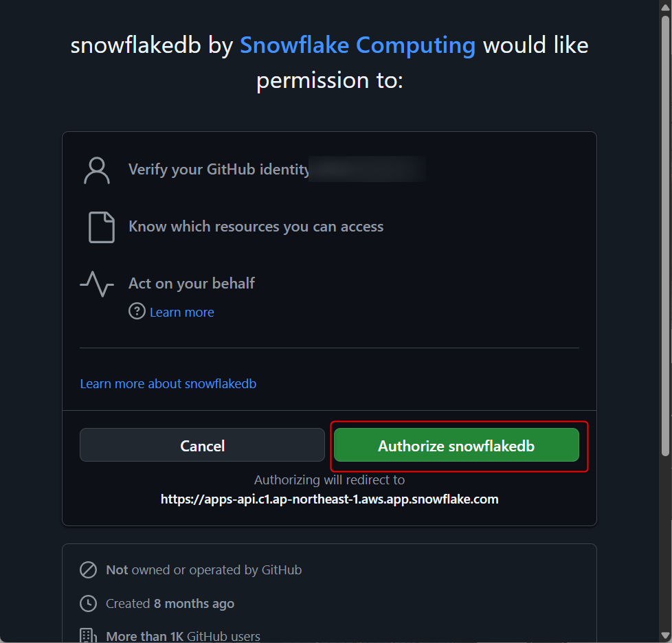The image size is (672, 643).
Task: Click the question mark icon next to Learn more
Action: coord(137,312)
